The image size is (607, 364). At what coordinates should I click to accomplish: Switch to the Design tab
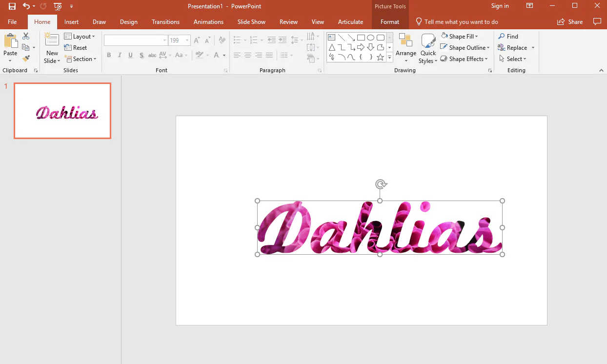click(x=128, y=22)
